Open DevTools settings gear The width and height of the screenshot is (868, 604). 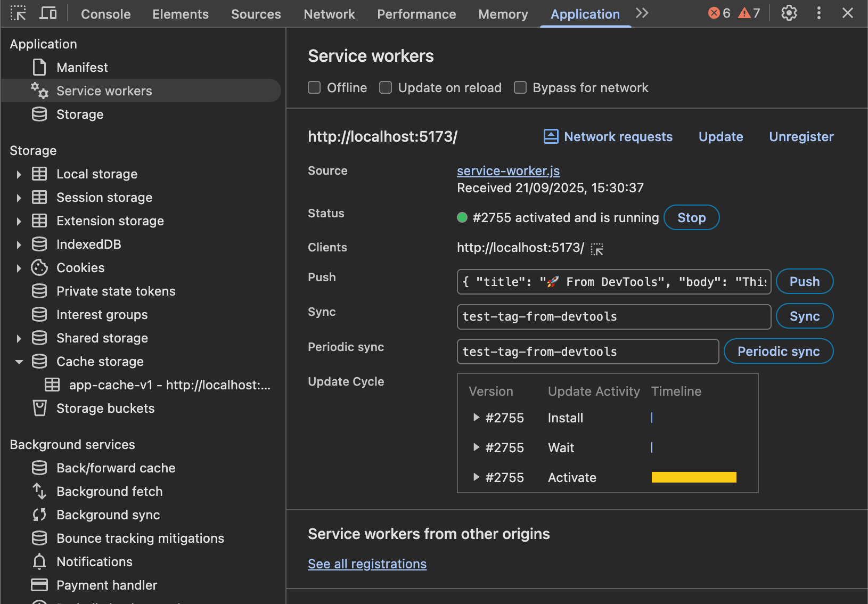point(789,13)
